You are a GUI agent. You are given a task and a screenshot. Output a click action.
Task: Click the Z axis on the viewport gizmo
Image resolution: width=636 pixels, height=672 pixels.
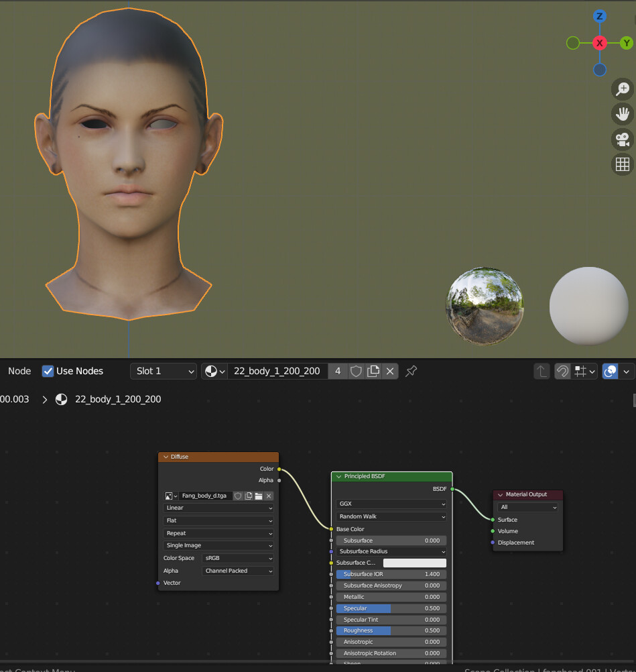(600, 16)
